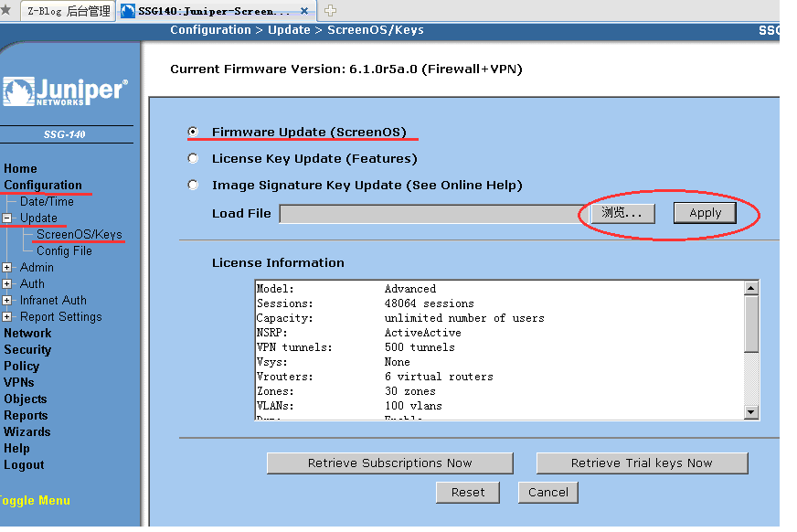This screenshot has height=532, width=797.
Task: Expand the Admin tree node
Action: click(x=7, y=267)
